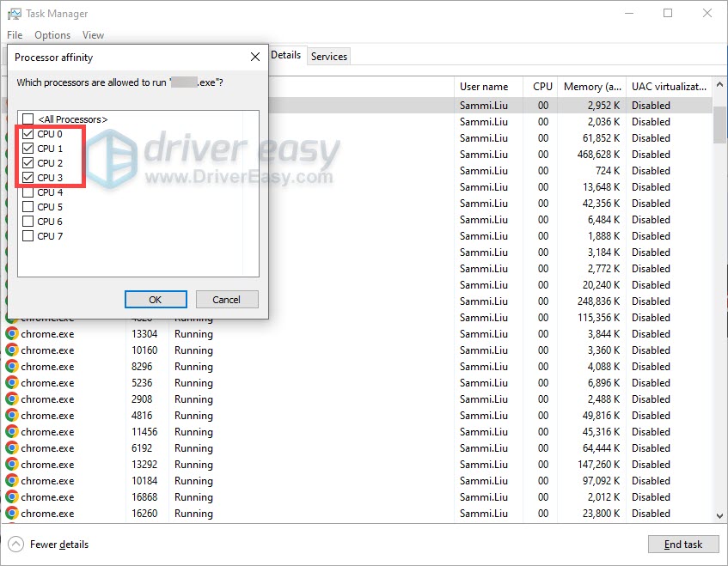Select the Chrome icon next to PID 16260
The image size is (728, 566).
(10, 514)
